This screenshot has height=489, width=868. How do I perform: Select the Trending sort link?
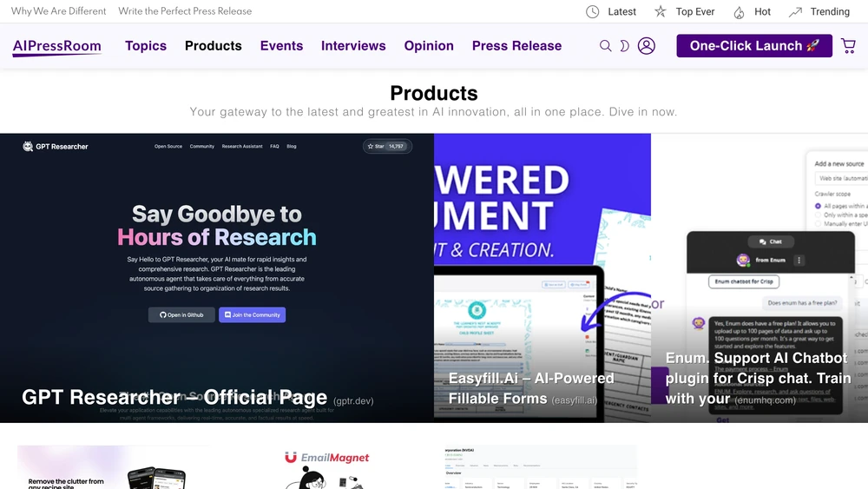[x=830, y=11]
